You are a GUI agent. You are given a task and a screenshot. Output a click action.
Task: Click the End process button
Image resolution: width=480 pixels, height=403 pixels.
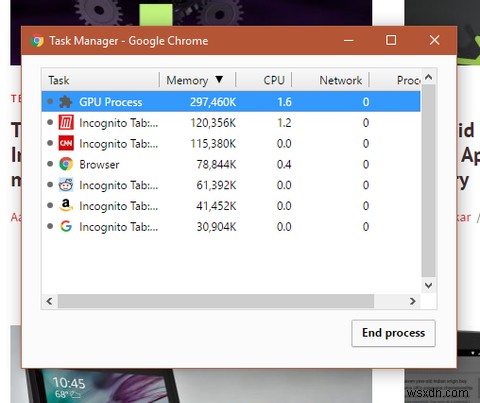coord(393,333)
